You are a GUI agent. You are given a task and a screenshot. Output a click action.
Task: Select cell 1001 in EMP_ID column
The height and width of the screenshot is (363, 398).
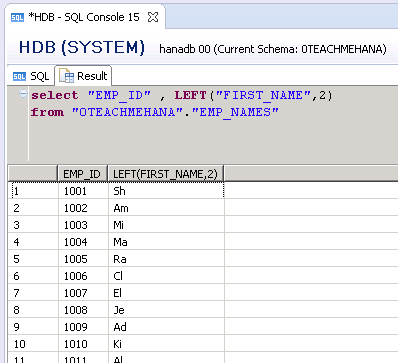[83, 191]
